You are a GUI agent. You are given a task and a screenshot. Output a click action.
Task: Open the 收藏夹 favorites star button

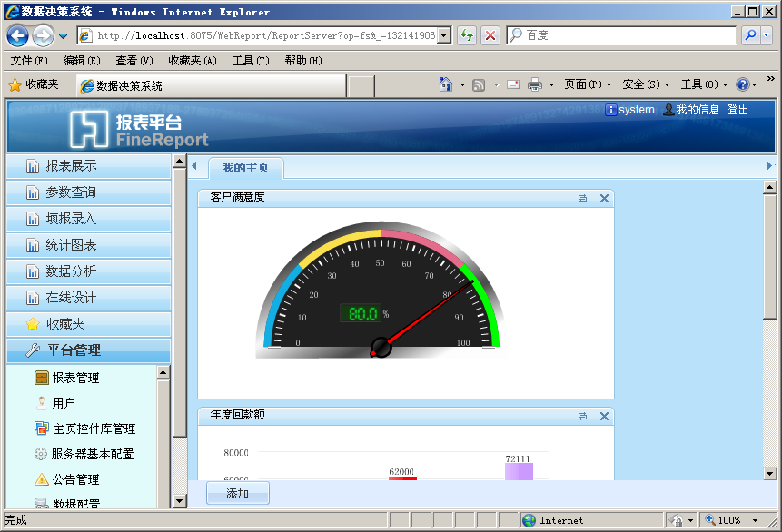click(x=34, y=84)
